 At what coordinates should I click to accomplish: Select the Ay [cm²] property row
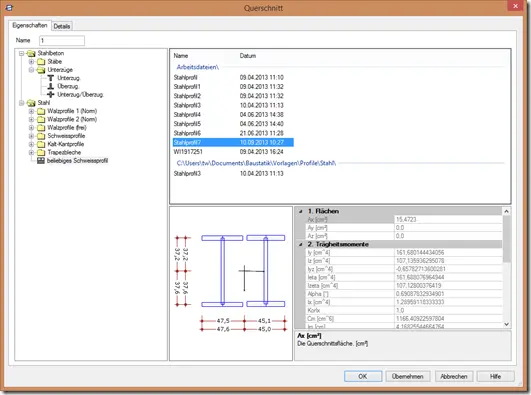pos(404,228)
